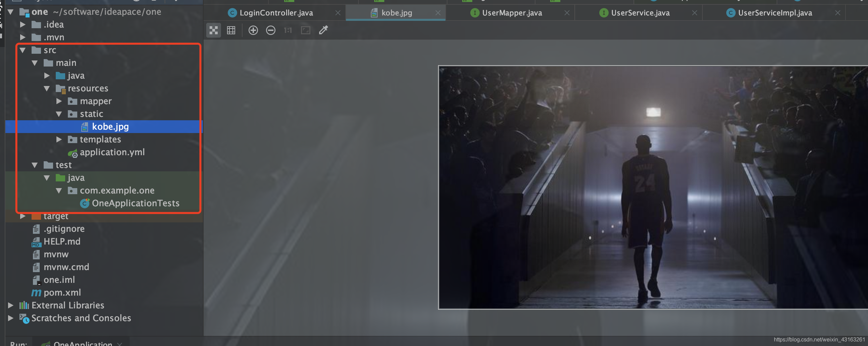Select the com.example.one package row
Screen dimensions: 868x346
click(104, 191)
